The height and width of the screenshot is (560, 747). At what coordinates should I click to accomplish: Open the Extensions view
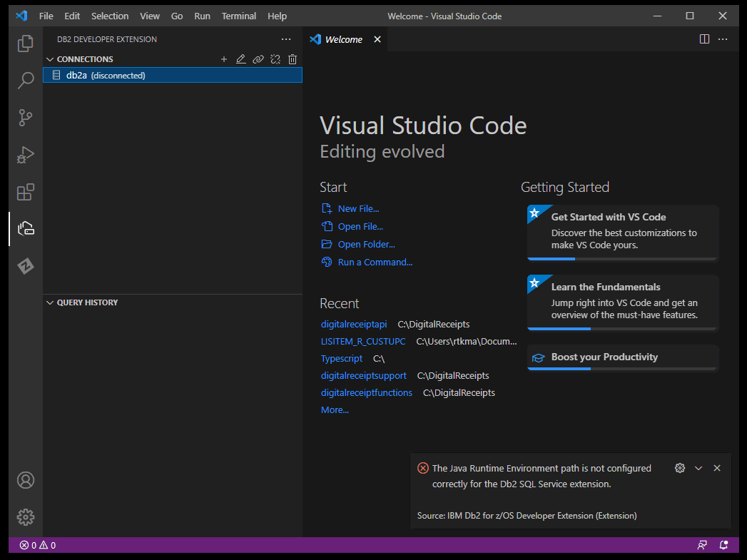click(25, 192)
